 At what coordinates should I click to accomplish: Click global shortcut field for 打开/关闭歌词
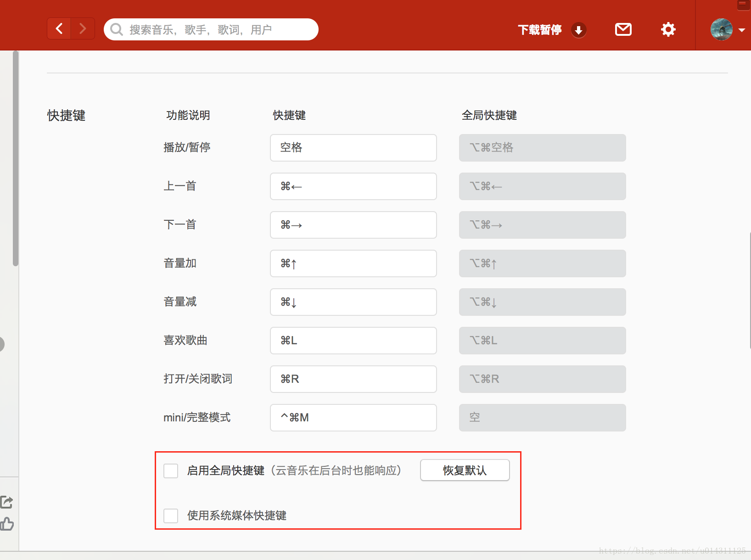[x=543, y=379]
